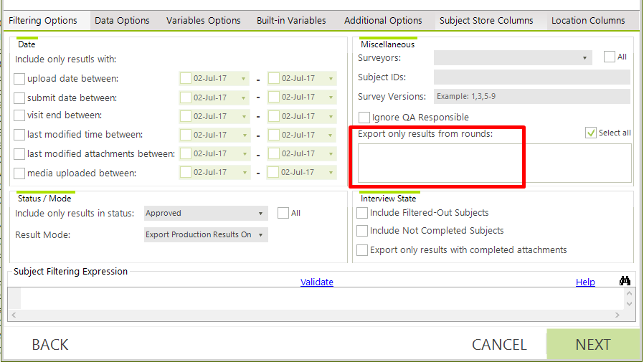
Task: Select Subject Store Columns tab
Action: coord(486,21)
